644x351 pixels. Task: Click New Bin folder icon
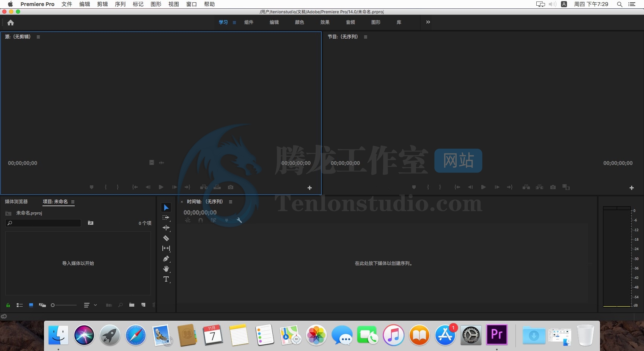pos(132,305)
